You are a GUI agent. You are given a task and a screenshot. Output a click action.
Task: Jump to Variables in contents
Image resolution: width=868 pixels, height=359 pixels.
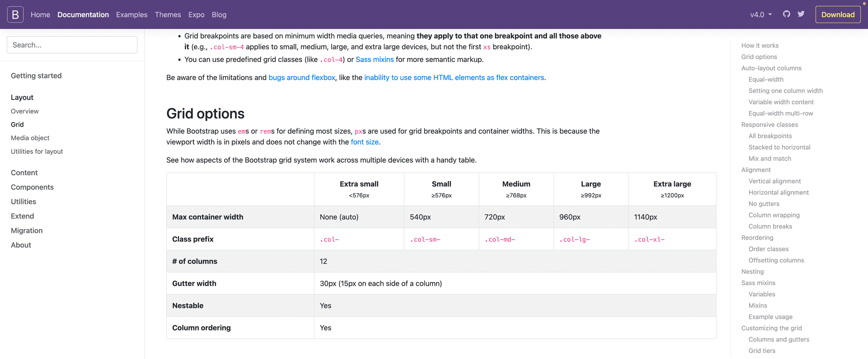762,294
